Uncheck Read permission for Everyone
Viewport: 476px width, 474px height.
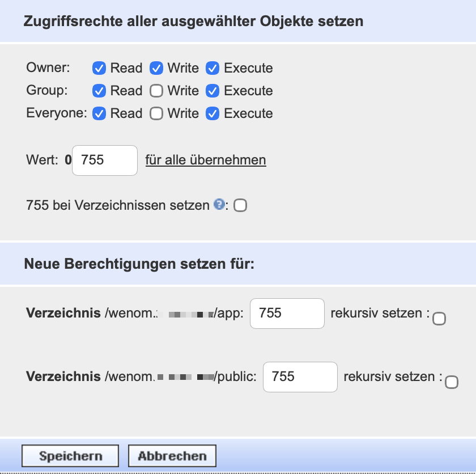pyautogui.click(x=99, y=113)
